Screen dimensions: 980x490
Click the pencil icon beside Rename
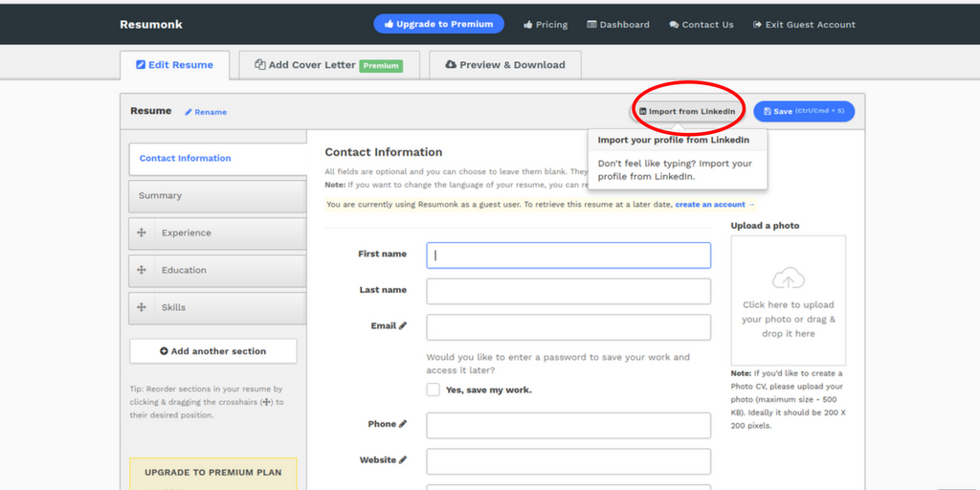(x=189, y=112)
